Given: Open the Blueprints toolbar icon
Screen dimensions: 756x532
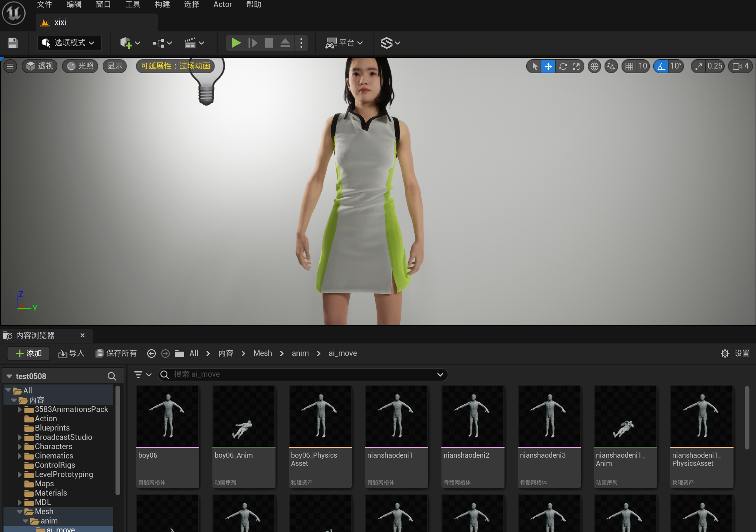Looking at the screenshot, I should (162, 43).
